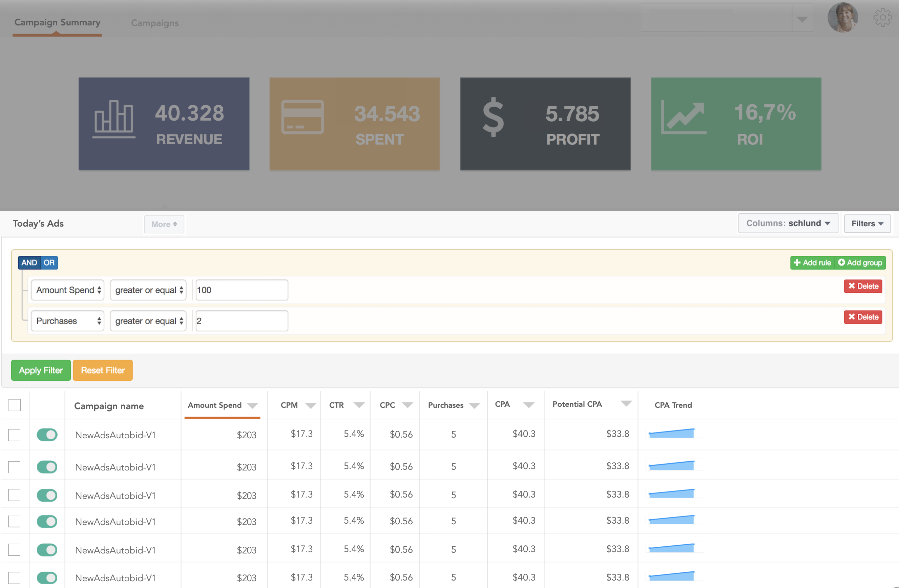Image resolution: width=899 pixels, height=588 pixels.
Task: Delete the Amount Spend filter rule
Action: (x=863, y=286)
